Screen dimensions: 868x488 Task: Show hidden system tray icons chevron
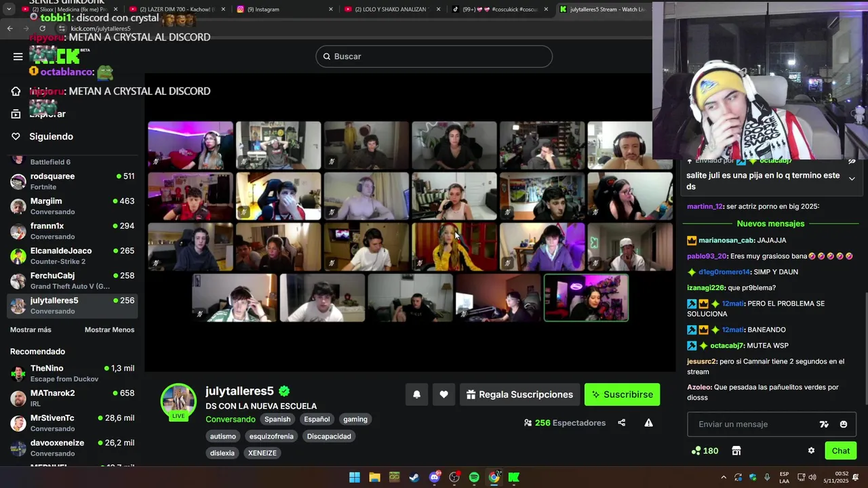pos(724,477)
